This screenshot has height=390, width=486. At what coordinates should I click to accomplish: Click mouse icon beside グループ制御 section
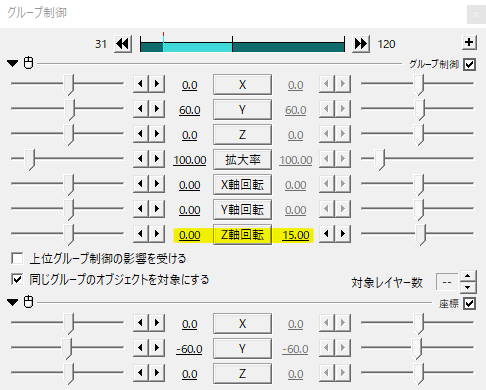coord(29,63)
